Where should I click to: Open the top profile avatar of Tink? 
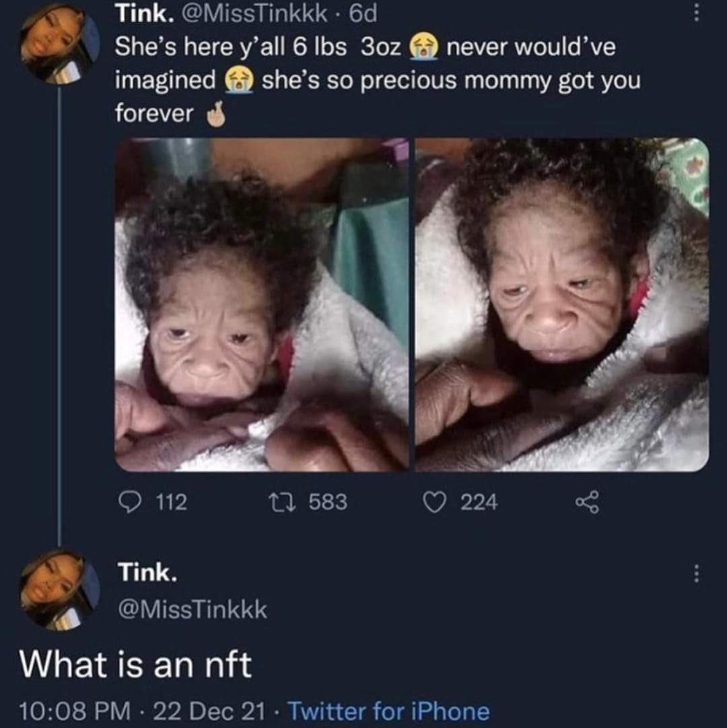pos(59,44)
